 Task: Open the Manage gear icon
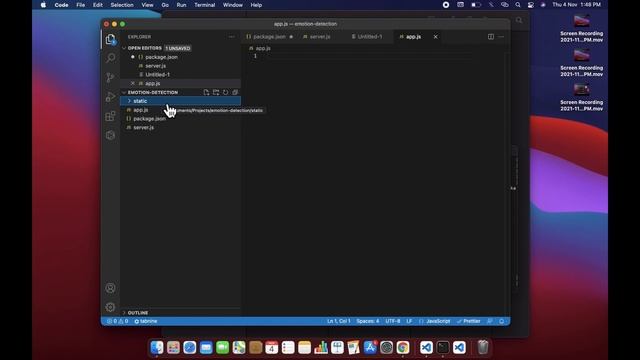(x=110, y=307)
